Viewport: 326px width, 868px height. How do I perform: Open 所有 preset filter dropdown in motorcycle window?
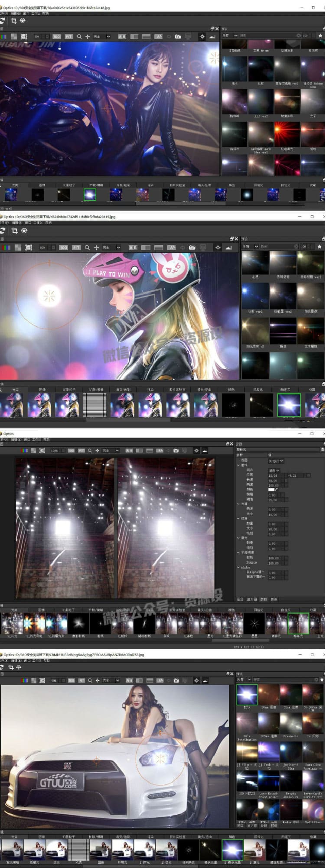230,36
